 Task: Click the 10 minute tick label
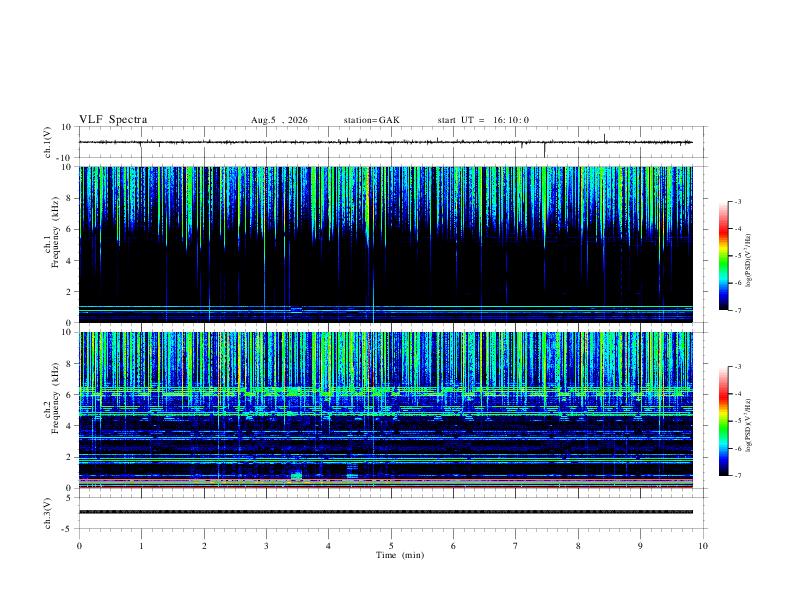click(x=703, y=546)
